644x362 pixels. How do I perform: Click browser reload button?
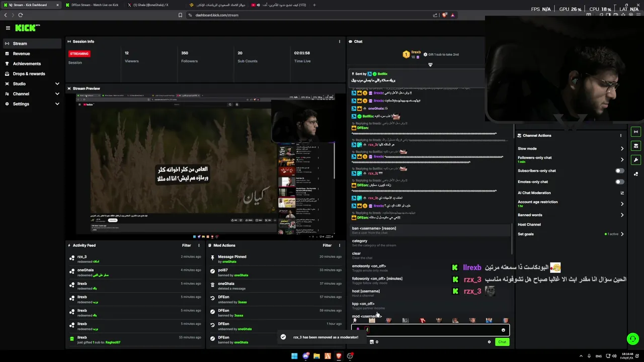pyautogui.click(x=20, y=15)
